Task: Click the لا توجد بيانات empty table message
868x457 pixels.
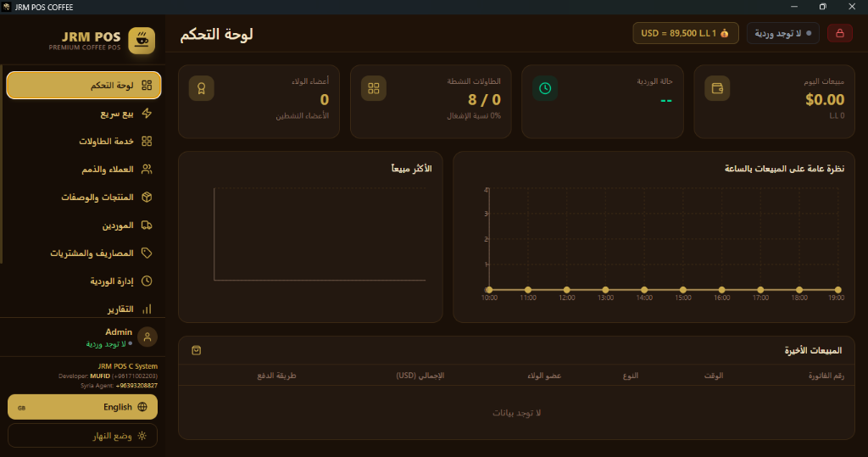Action: click(516, 413)
